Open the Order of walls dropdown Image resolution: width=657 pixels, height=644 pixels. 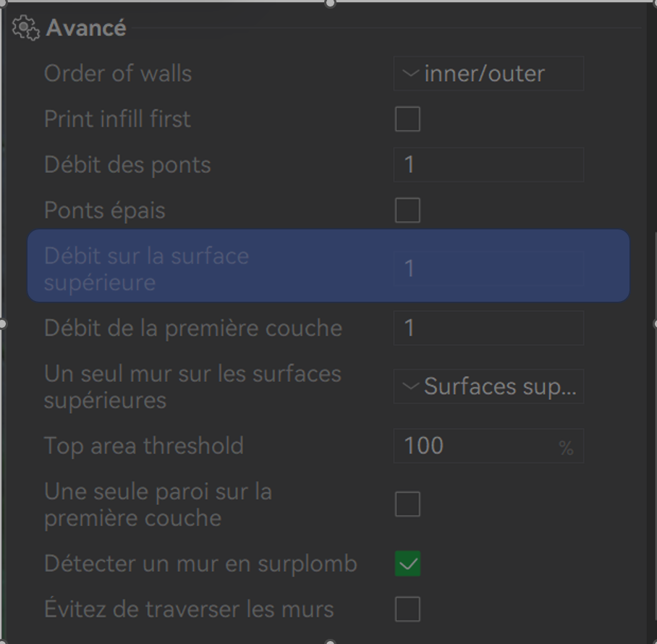pos(488,74)
